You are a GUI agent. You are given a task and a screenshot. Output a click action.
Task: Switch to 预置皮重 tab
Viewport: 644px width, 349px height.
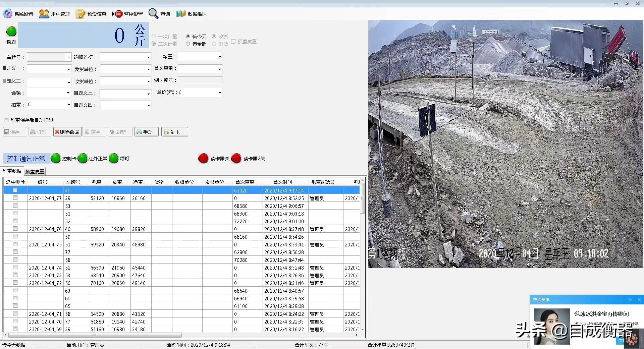coord(35,171)
